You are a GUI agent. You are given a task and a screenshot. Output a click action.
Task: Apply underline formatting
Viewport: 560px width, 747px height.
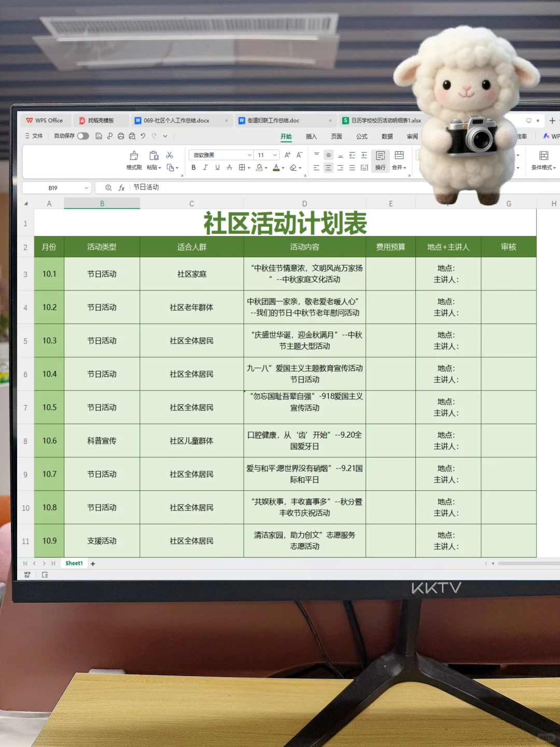pos(217,168)
